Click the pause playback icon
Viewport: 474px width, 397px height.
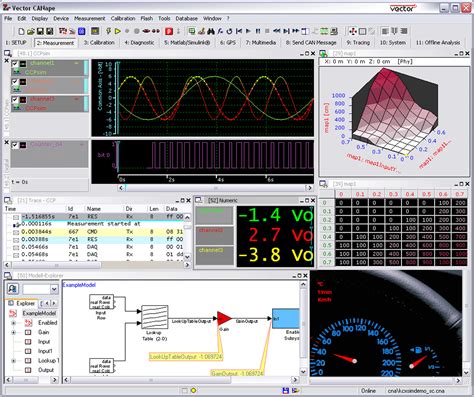258,31
